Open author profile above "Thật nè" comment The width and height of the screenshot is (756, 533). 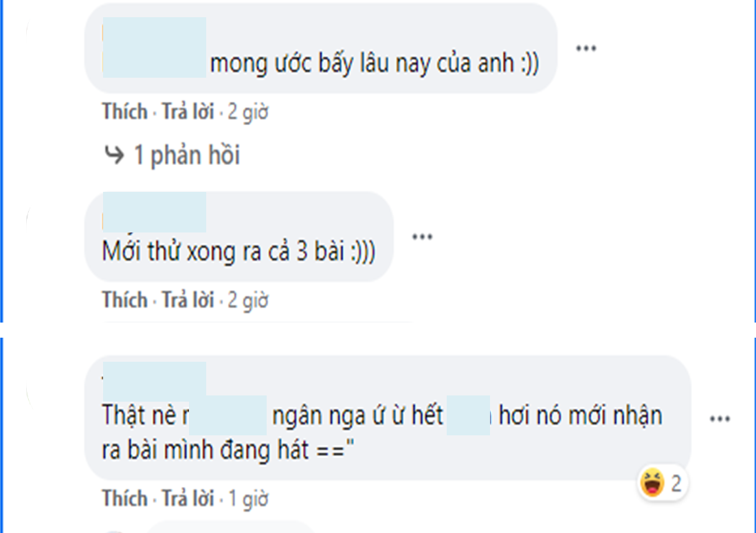click(x=154, y=378)
